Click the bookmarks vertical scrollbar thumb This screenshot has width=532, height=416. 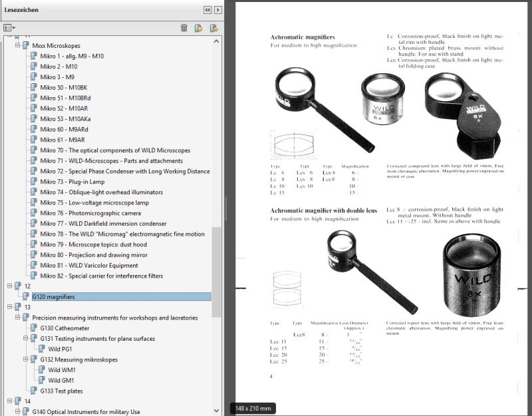coord(217,272)
